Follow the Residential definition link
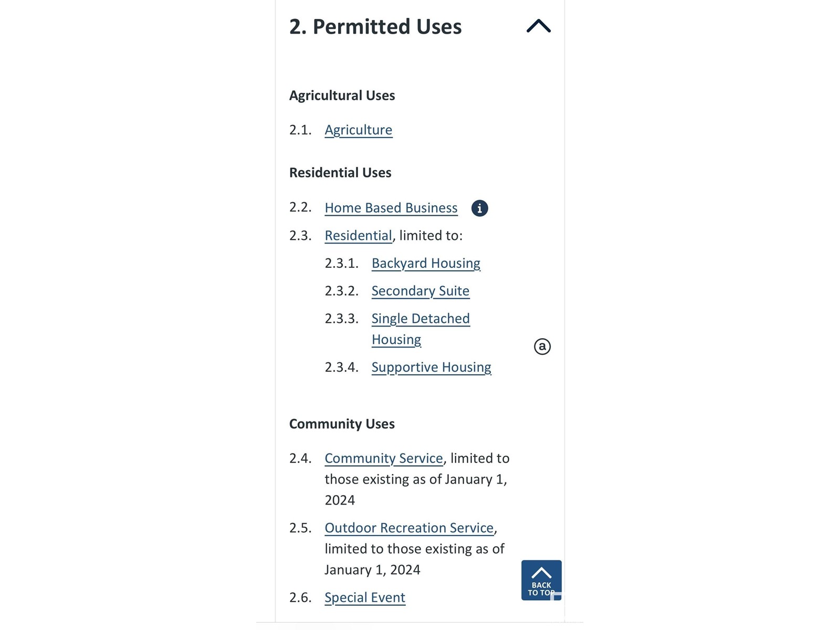 coord(359,236)
